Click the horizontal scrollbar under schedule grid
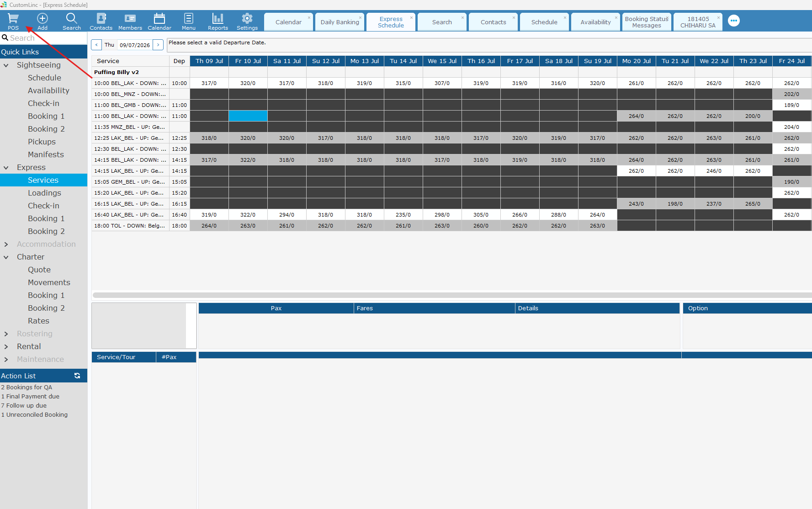This screenshot has width=812, height=509. (451, 295)
